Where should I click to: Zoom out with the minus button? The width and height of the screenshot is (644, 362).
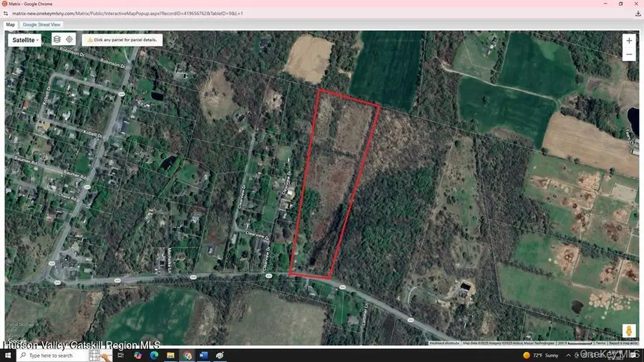point(629,54)
